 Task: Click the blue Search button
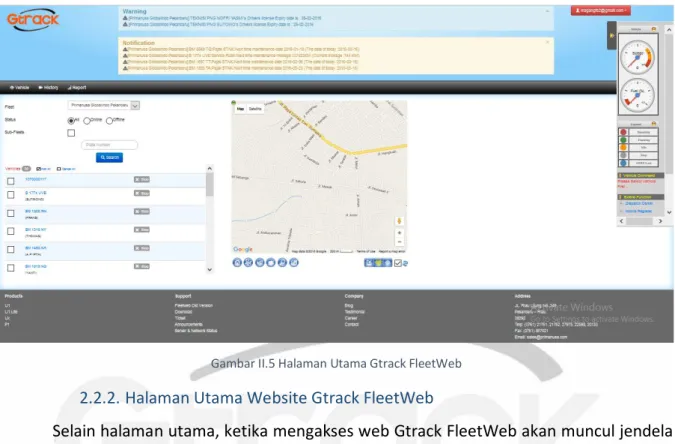109,158
